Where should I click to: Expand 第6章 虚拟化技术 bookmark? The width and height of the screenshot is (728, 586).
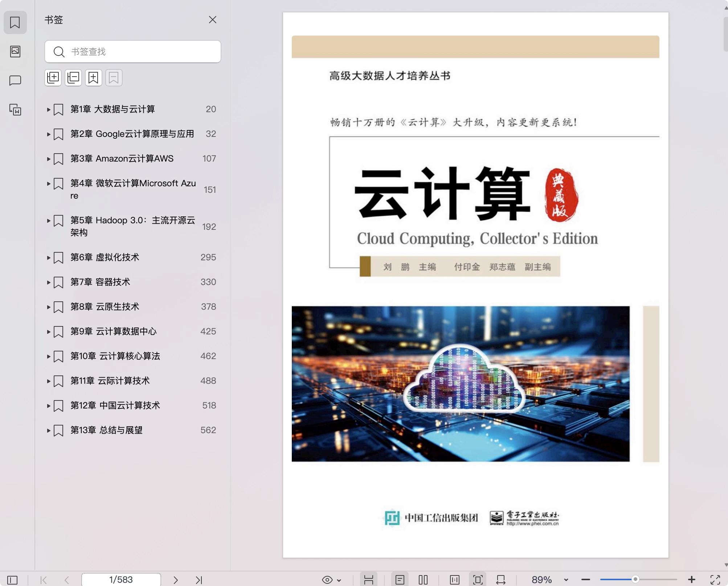48,257
